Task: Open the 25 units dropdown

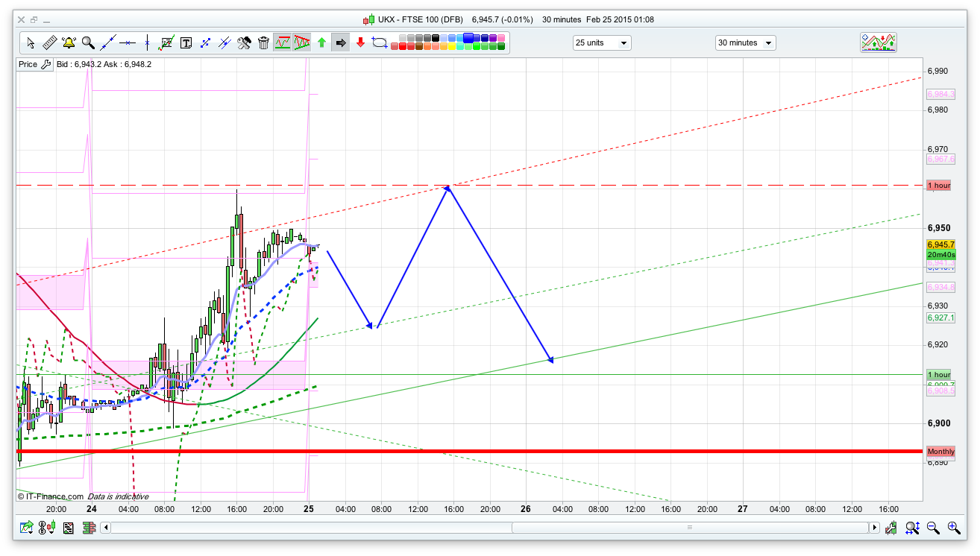Action: [601, 43]
